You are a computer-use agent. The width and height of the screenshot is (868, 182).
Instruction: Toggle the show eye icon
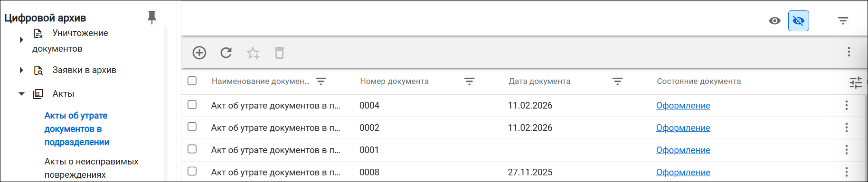tap(774, 21)
